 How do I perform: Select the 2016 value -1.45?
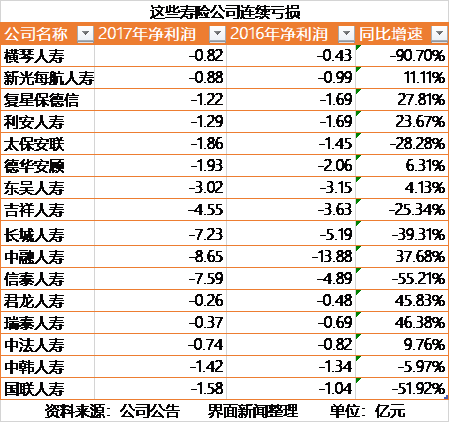pos(335,143)
